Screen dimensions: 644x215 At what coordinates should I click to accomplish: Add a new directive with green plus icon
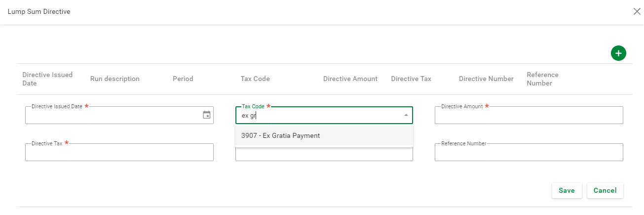618,53
